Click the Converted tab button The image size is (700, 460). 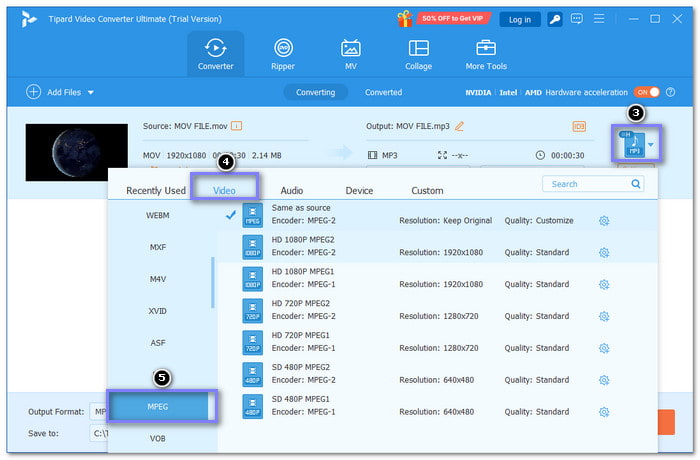[383, 92]
